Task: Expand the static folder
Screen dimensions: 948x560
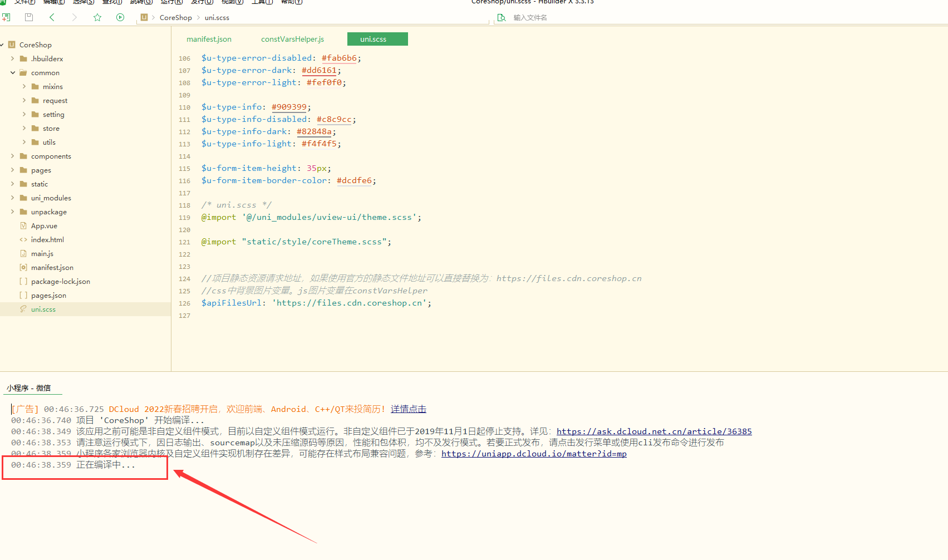Action: point(12,184)
